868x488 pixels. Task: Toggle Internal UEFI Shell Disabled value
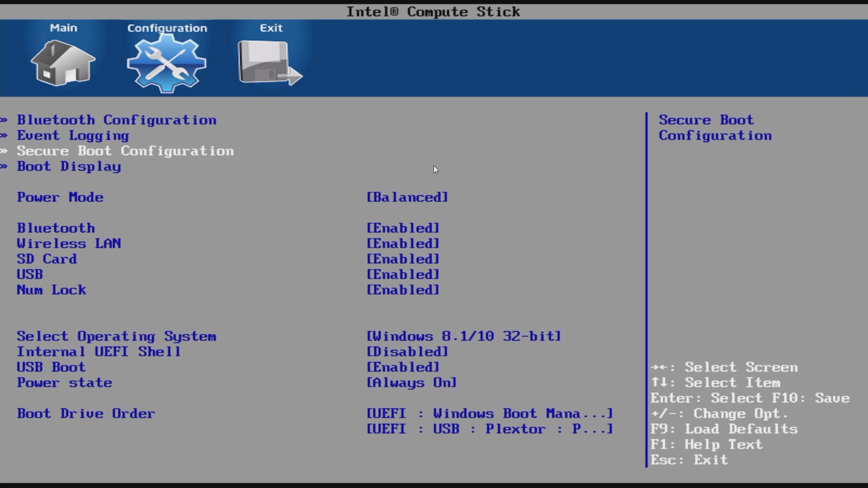(407, 352)
